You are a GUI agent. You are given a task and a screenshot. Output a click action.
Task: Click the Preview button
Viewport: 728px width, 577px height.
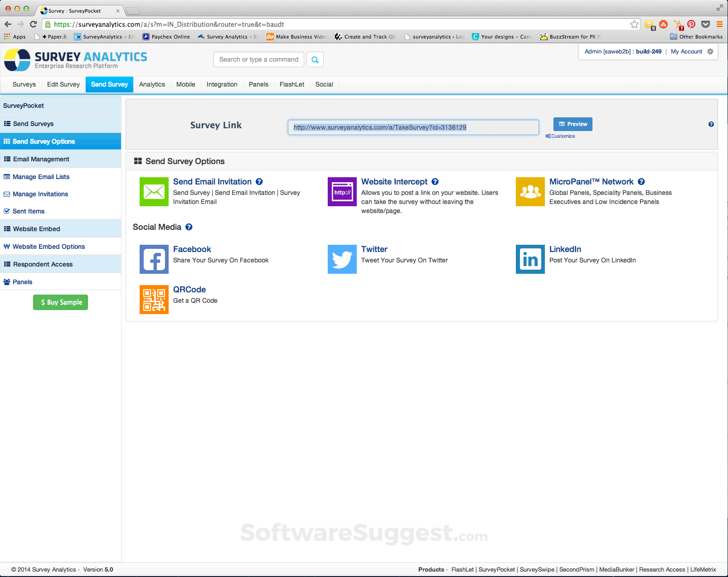[573, 124]
